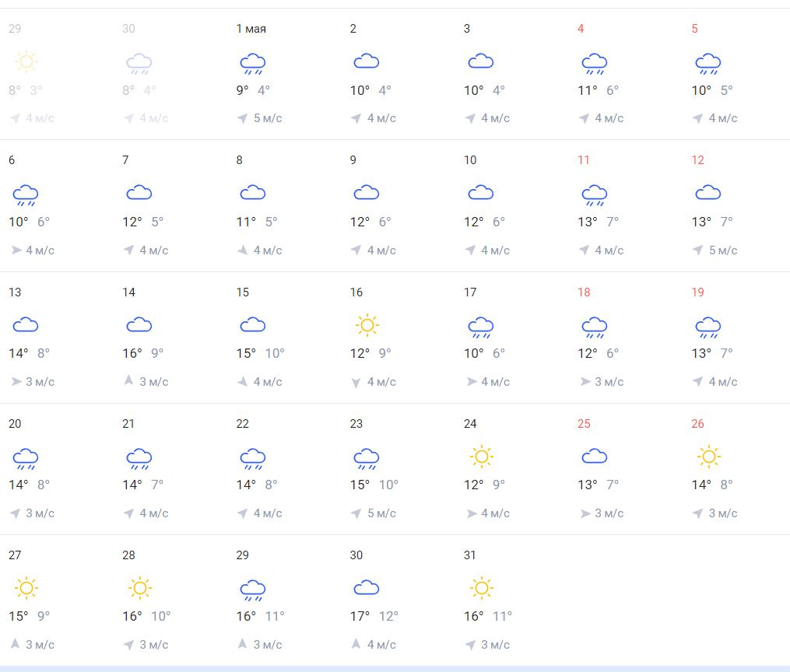This screenshot has height=672, width=790.
Task: Click the 5 м/с wind speed on day 12
Action: click(x=723, y=250)
